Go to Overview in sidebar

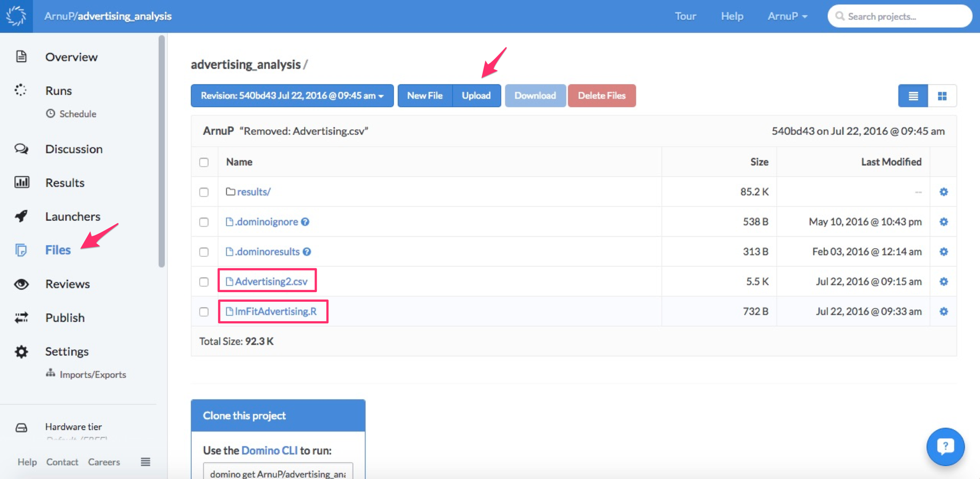pos(71,57)
